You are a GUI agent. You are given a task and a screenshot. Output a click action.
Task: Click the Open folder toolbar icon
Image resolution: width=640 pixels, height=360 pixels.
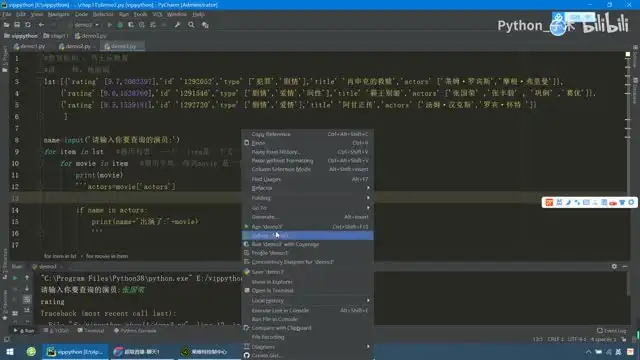[7, 25]
